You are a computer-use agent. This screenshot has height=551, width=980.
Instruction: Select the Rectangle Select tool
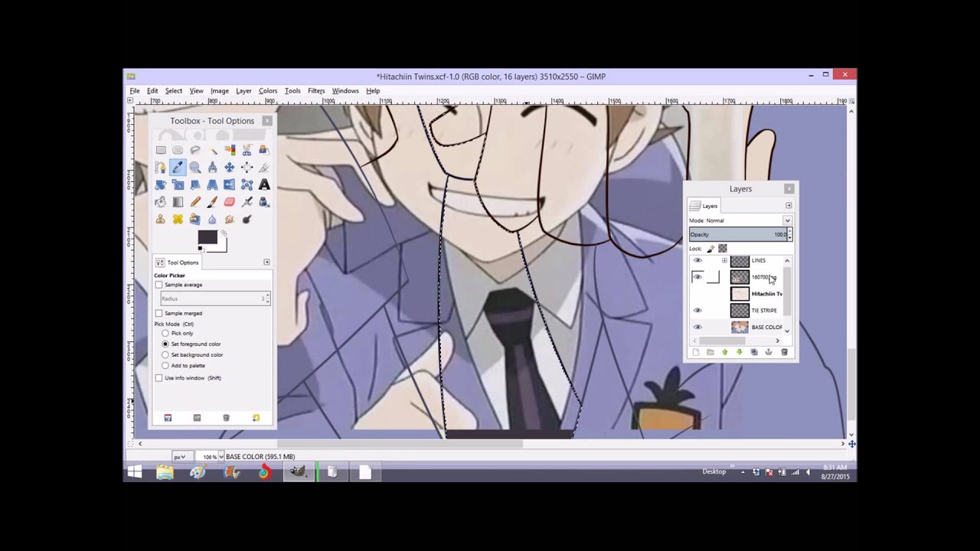point(161,150)
